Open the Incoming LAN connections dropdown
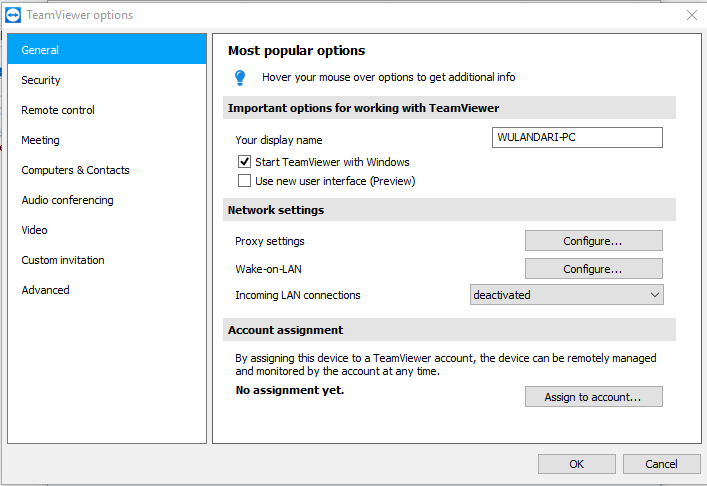 pyautogui.click(x=566, y=295)
